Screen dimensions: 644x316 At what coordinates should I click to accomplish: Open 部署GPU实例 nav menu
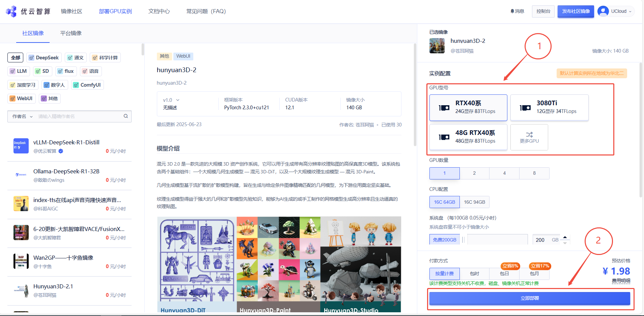115,11
